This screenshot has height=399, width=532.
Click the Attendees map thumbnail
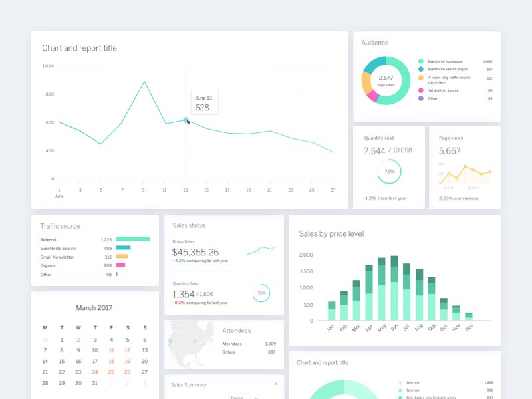click(190, 344)
